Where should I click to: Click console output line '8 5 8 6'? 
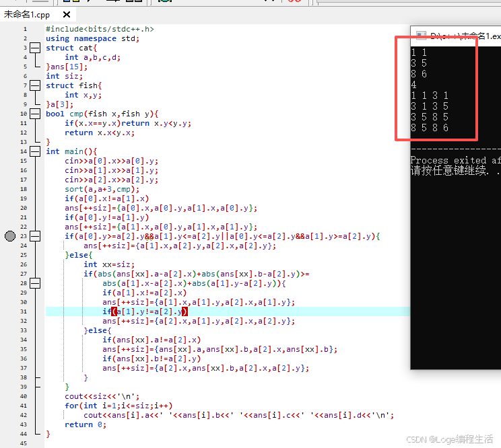[430, 128]
